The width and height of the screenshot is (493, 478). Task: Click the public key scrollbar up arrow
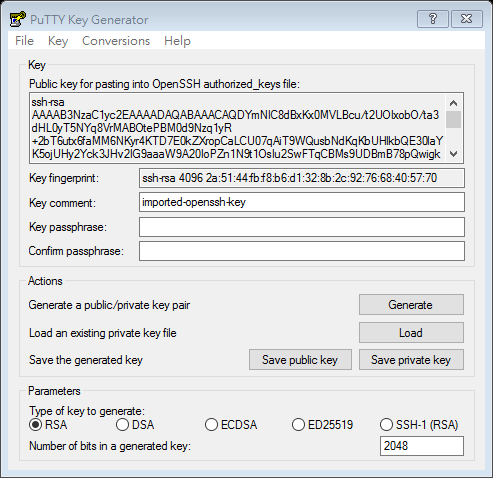[453, 103]
